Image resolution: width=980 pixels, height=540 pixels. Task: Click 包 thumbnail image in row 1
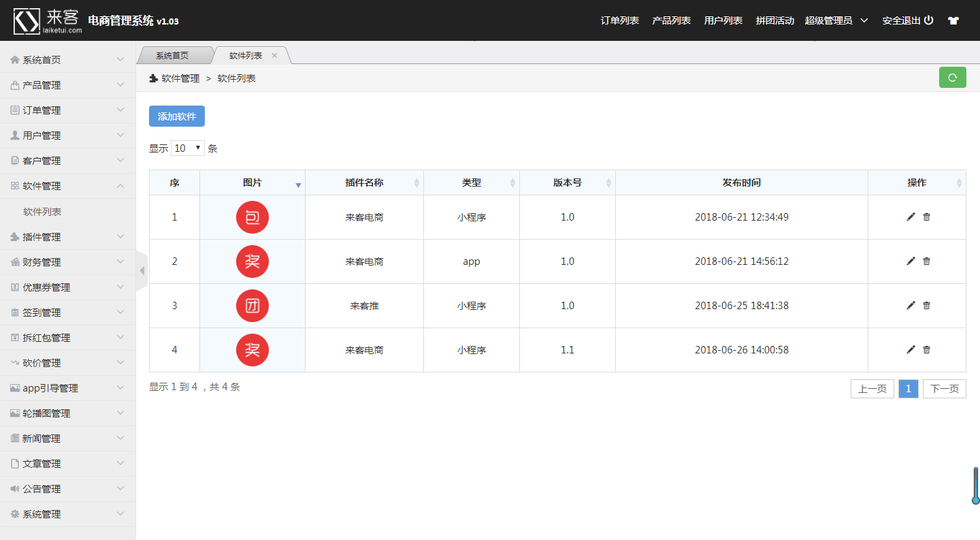pyautogui.click(x=252, y=217)
